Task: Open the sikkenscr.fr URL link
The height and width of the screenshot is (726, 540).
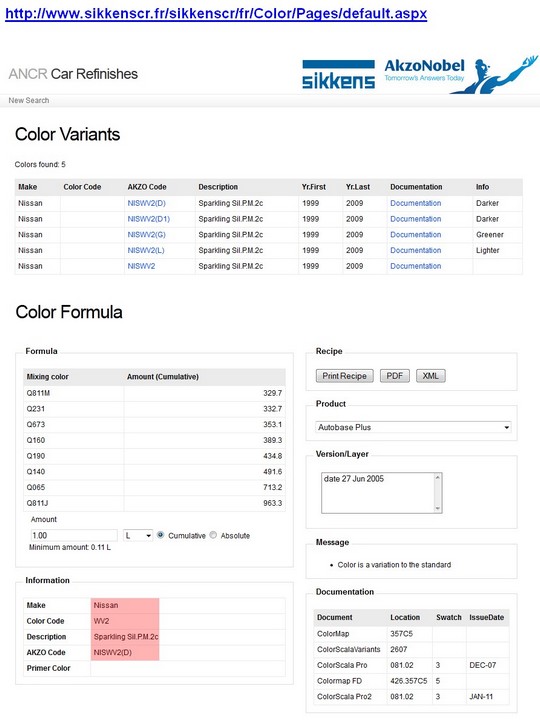Action: point(216,13)
